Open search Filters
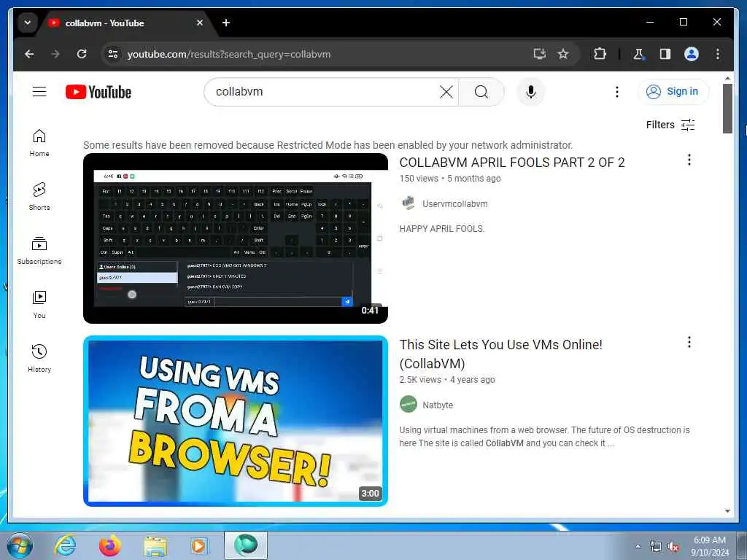The height and width of the screenshot is (560, 747). [670, 125]
